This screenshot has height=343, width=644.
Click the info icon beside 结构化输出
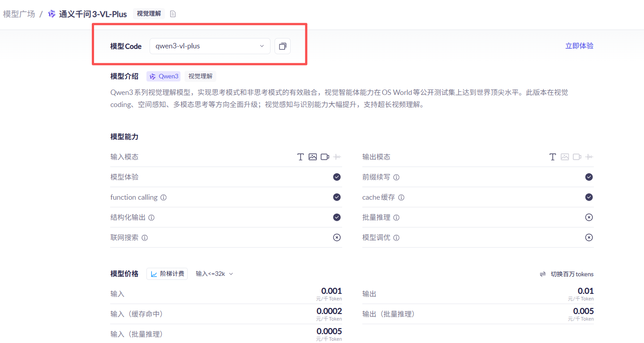coord(151,218)
